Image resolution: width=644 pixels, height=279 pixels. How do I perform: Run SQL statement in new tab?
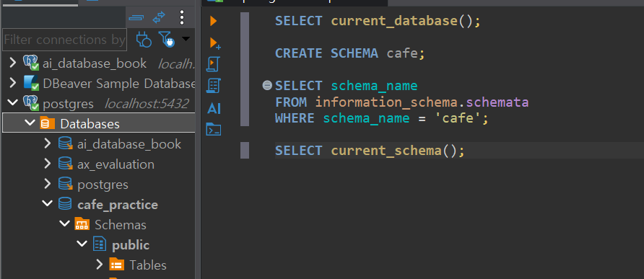[215, 43]
